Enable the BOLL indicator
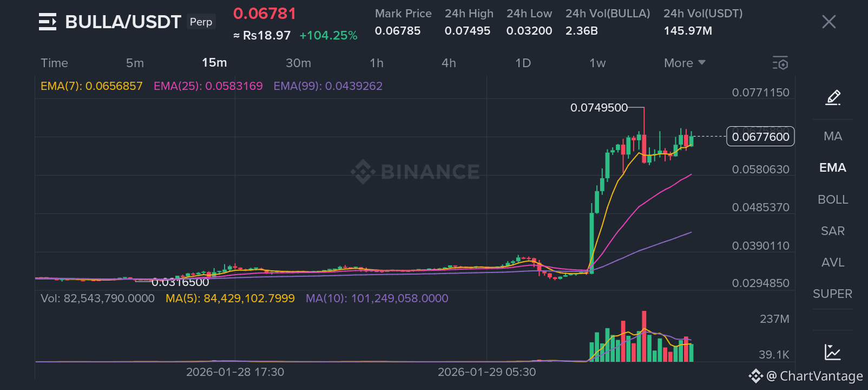Image resolution: width=868 pixels, height=390 pixels. [833, 199]
